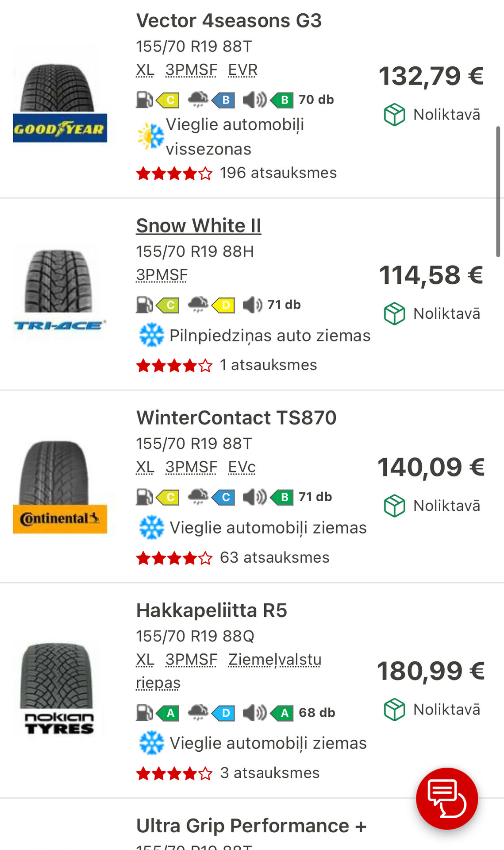Screen dimensions: 504x850
Task: Open the red live chat button
Action: pyautogui.click(x=447, y=798)
